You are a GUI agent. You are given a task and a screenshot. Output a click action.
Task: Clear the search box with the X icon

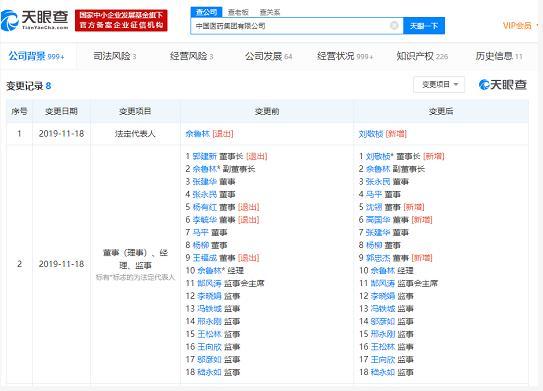tap(394, 25)
